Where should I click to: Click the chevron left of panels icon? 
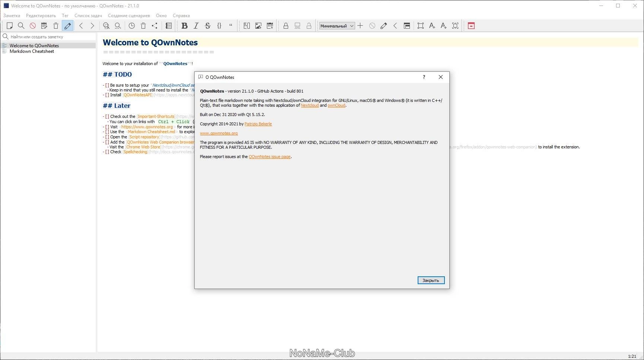click(395, 26)
